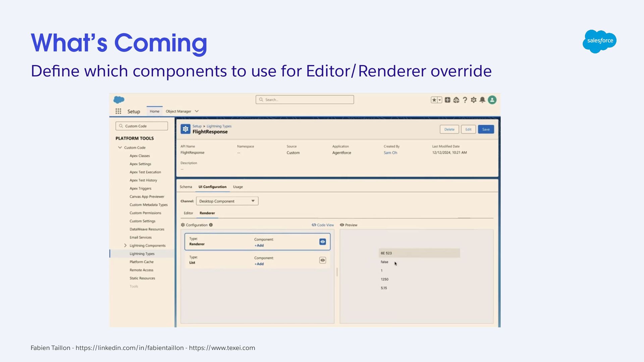Open Static Resources in sidebar
Viewport: 644px width, 362px height.
(x=142, y=278)
